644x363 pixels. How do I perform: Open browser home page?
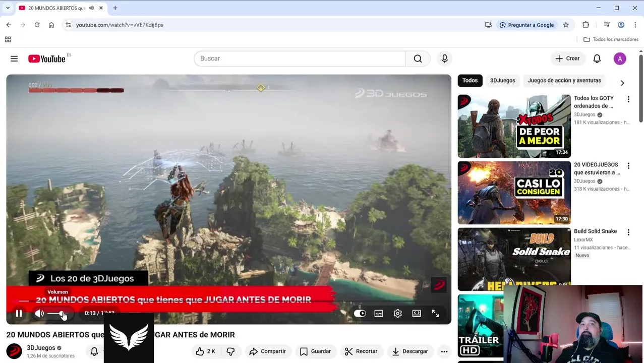[51, 25]
